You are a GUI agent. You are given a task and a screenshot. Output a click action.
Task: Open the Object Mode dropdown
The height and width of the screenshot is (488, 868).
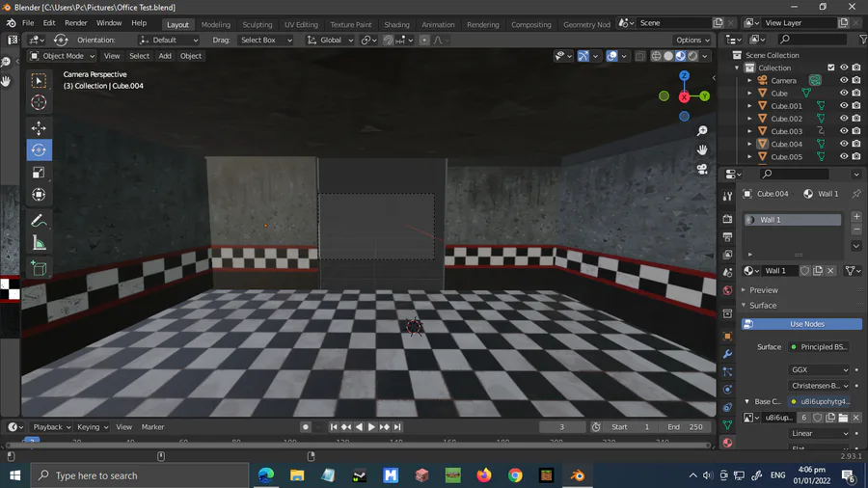tap(62, 56)
